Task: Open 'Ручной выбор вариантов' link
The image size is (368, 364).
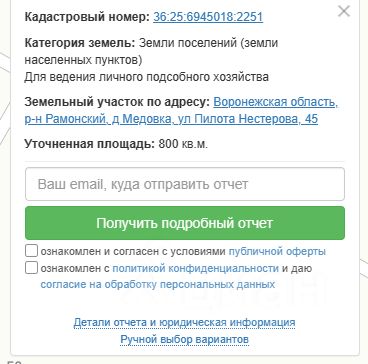Action: point(184,340)
